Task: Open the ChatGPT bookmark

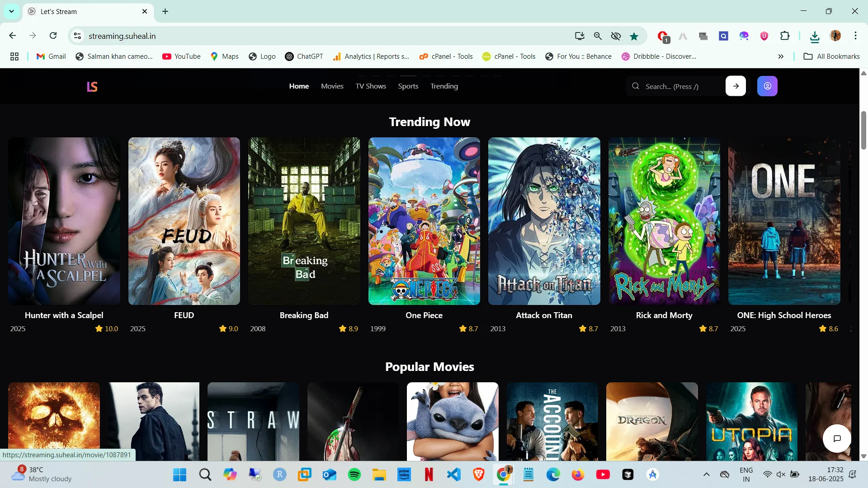Action: click(304, 56)
